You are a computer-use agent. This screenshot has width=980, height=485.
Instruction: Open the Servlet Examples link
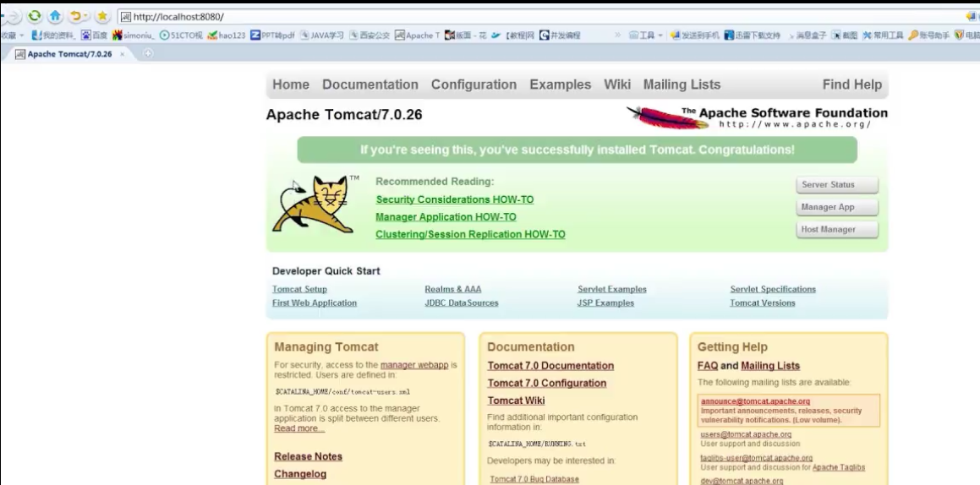612,289
